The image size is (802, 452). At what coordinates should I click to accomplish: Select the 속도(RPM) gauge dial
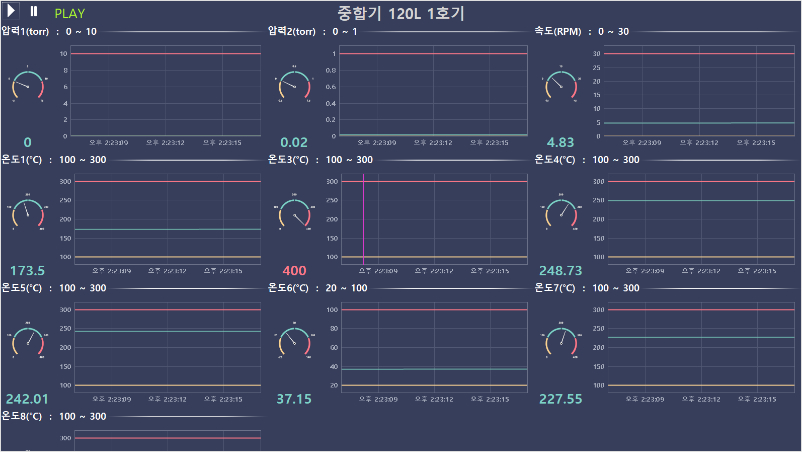561,85
